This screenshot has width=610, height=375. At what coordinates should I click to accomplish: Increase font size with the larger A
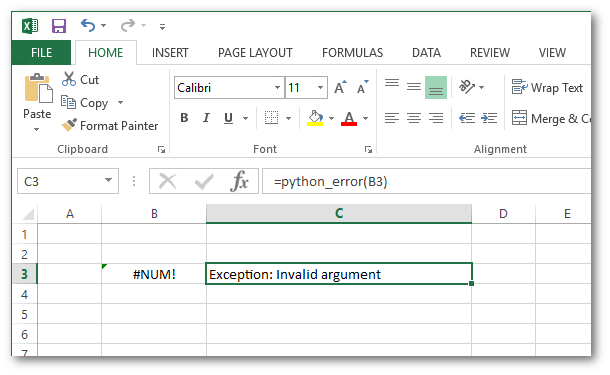340,88
